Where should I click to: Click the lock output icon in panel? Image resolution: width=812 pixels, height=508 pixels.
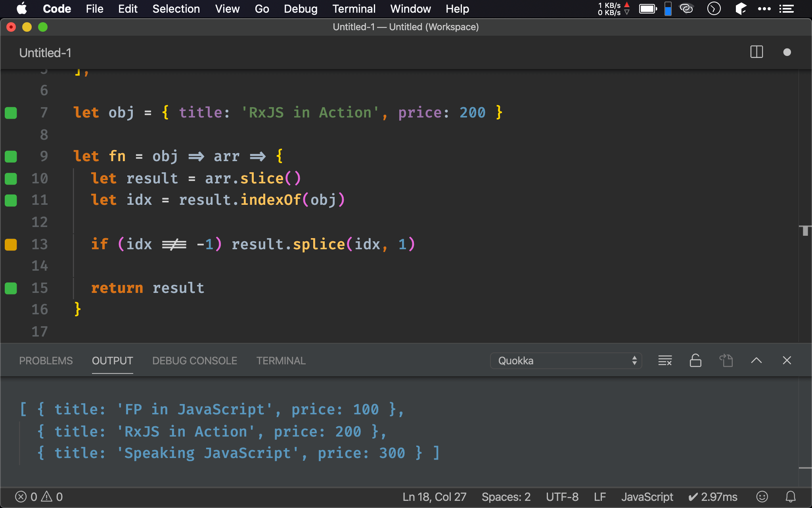click(695, 360)
